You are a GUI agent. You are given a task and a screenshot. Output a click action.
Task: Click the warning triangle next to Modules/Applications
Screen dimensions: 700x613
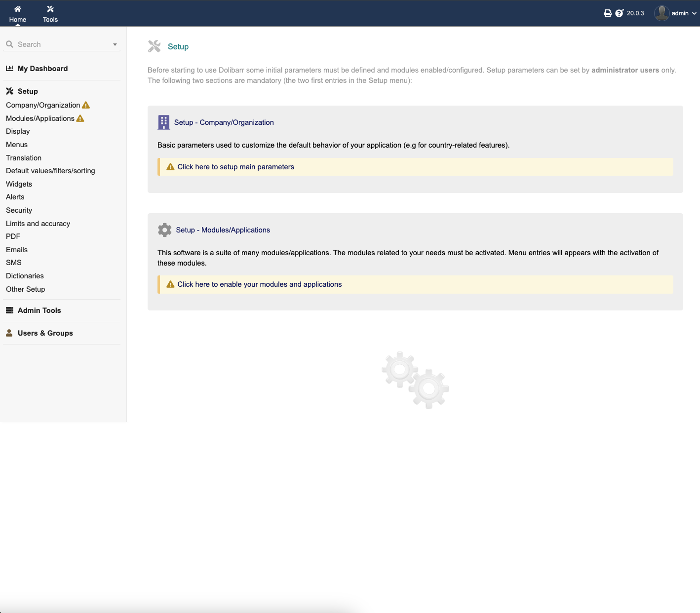[x=79, y=118]
